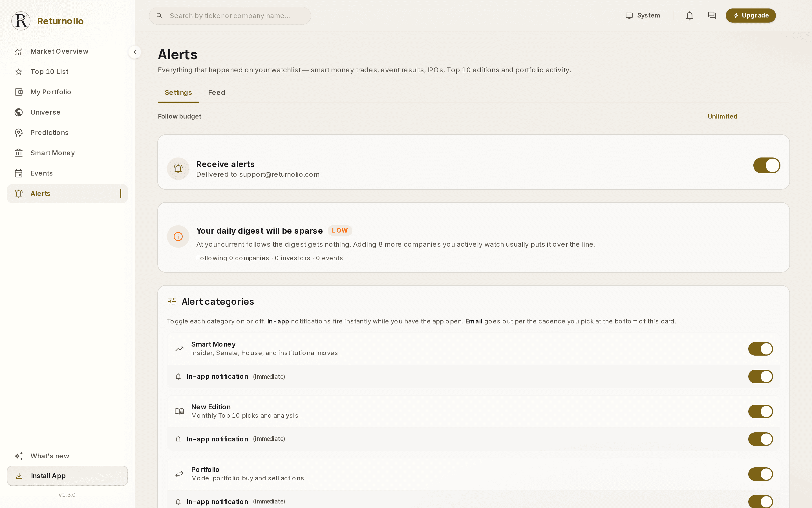Screen dimensions: 812x508
Task: Toggle New Edition category switch
Action: click(760, 411)
